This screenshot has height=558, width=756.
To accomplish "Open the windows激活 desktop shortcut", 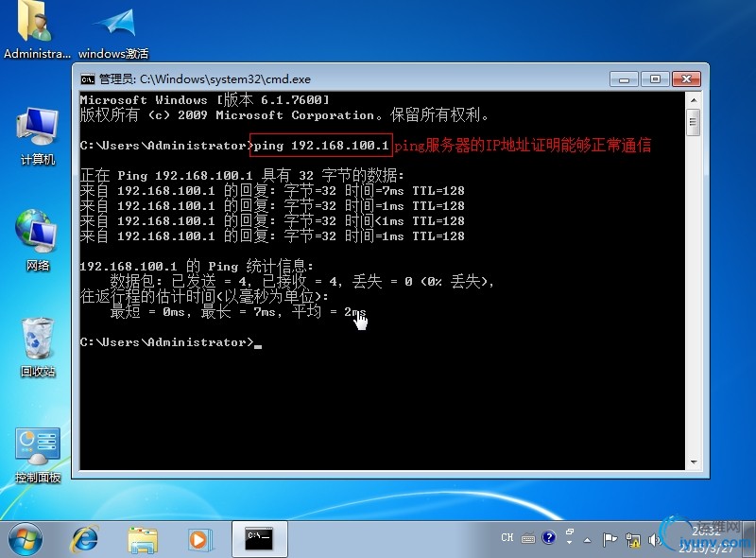I will click(x=113, y=30).
